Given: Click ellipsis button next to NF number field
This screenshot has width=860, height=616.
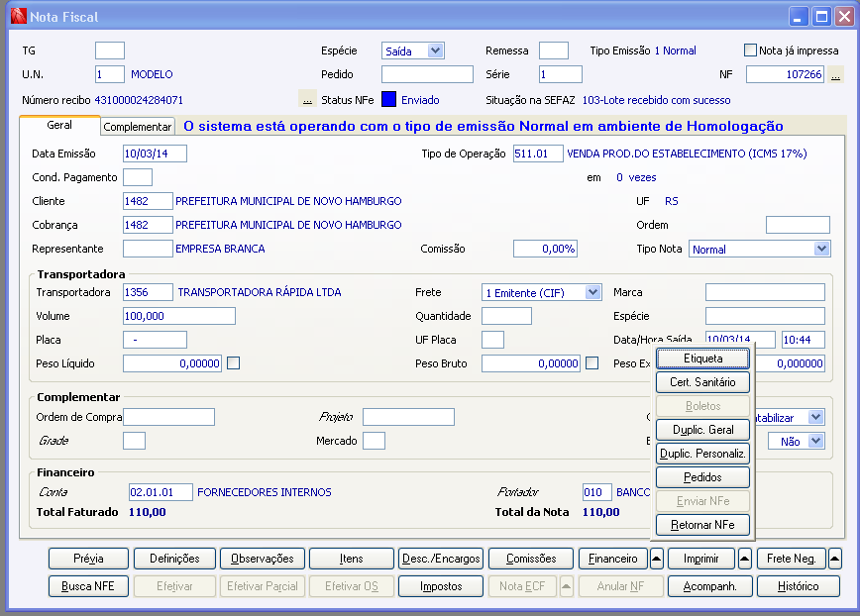Looking at the screenshot, I should click(x=835, y=74).
